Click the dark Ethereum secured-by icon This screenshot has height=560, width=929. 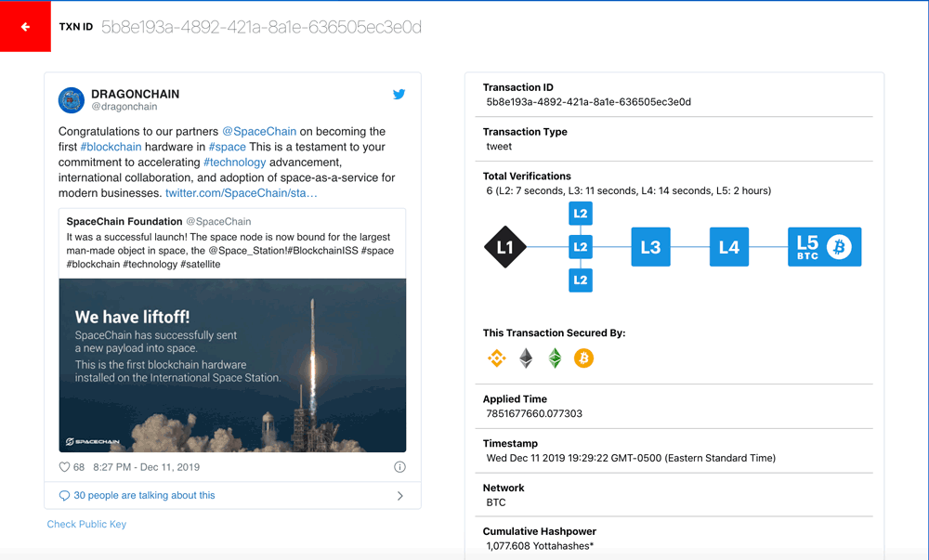526,358
